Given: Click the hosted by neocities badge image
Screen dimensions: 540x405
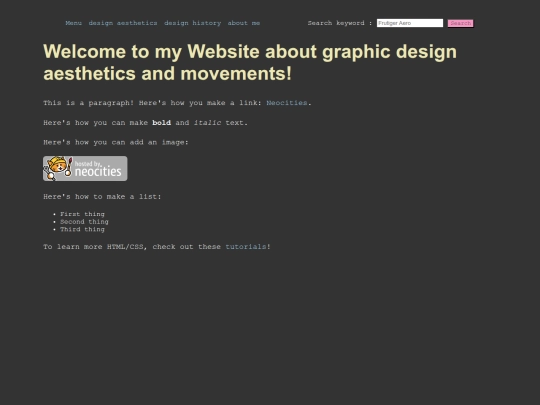Looking at the screenshot, I should click(x=85, y=168).
